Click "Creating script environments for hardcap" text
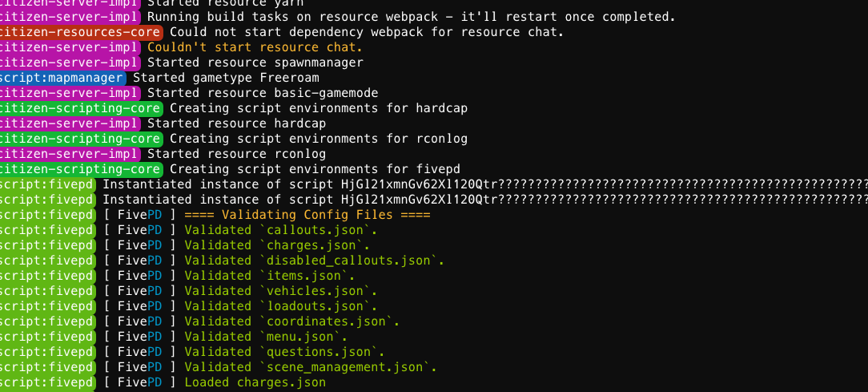 pyautogui.click(x=318, y=108)
